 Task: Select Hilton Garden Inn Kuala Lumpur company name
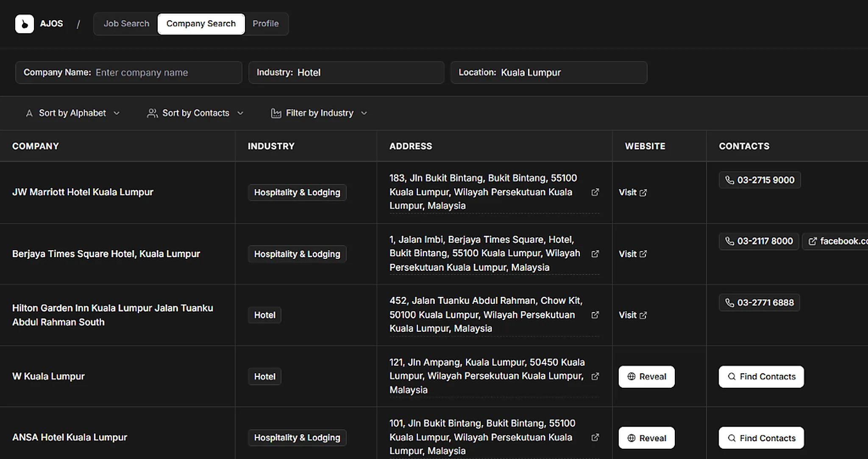pyautogui.click(x=113, y=315)
